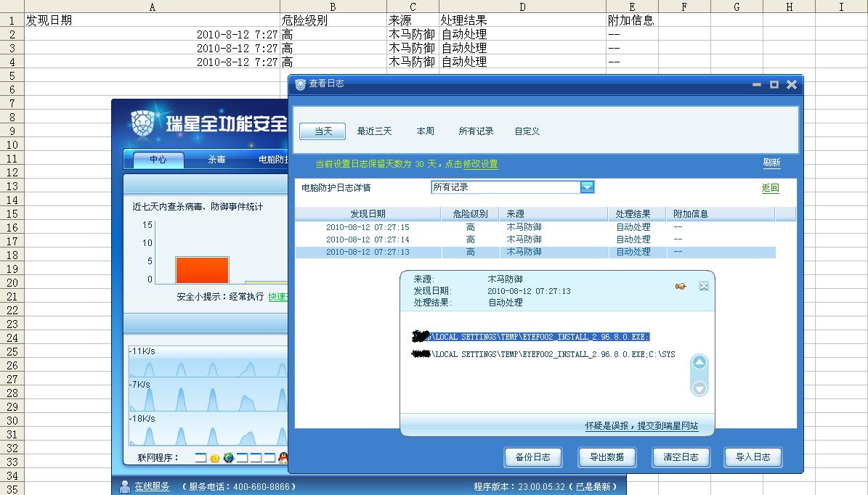Switch to the 当天 tab

tap(323, 131)
